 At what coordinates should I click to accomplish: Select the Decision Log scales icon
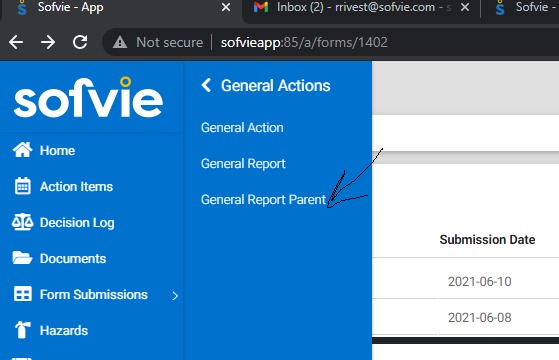point(22,222)
